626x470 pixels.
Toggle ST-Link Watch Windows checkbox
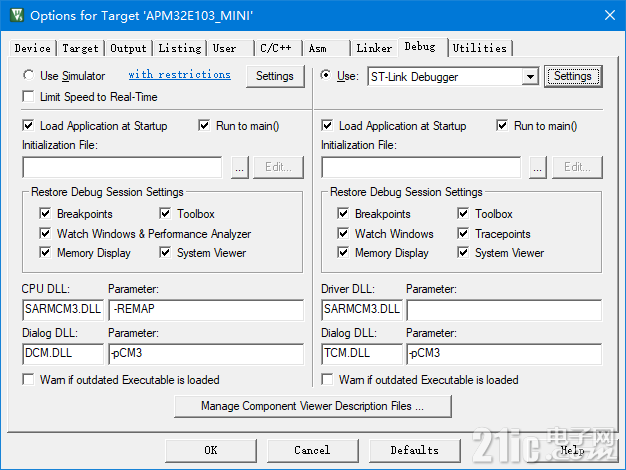click(x=343, y=233)
